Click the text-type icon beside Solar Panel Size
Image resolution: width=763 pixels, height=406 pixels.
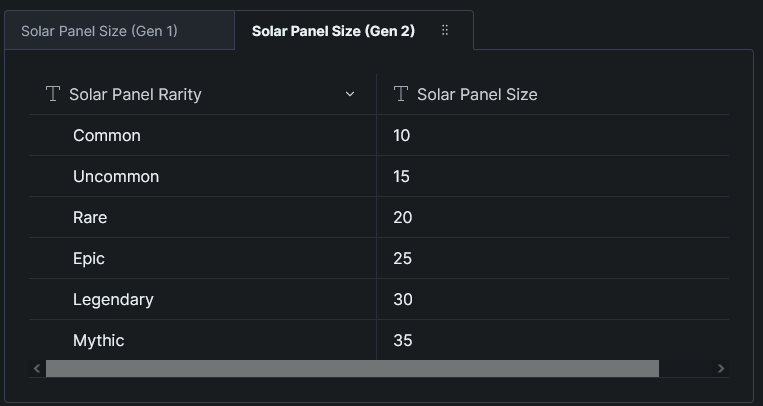pos(402,94)
